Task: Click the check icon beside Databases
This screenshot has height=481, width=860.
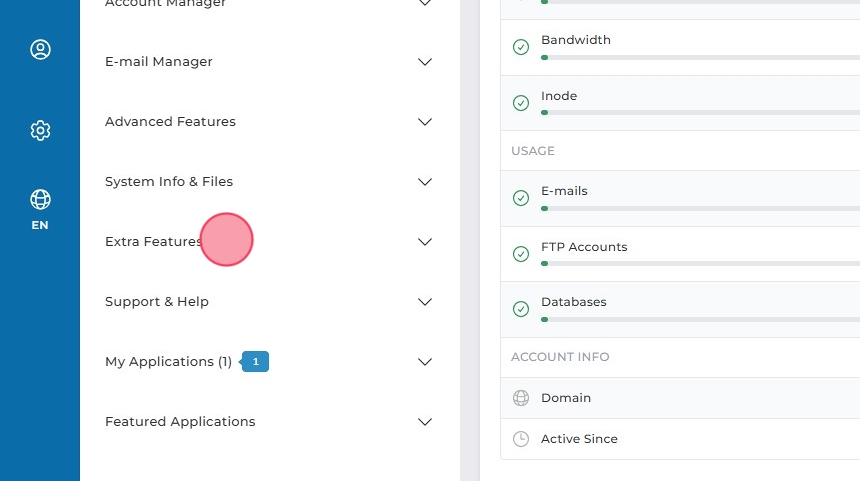Action: [x=521, y=309]
